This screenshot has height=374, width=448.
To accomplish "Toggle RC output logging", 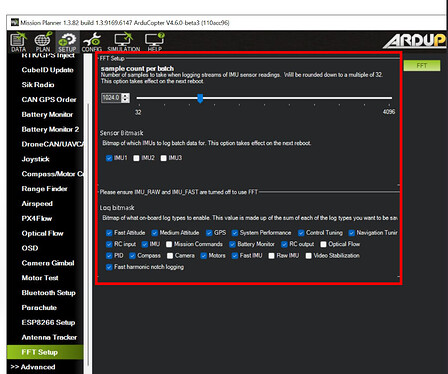I will point(284,244).
